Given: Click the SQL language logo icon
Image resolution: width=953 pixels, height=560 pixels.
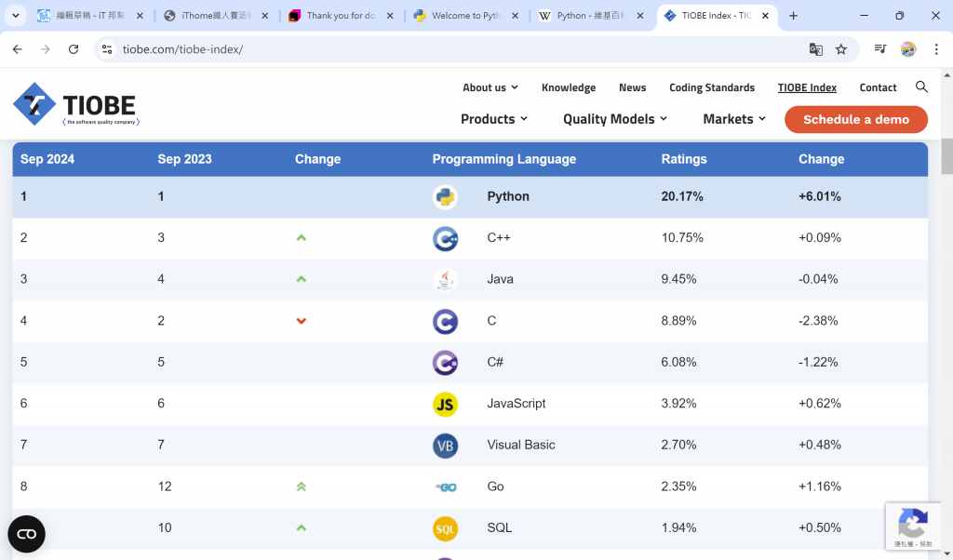Looking at the screenshot, I should (445, 528).
